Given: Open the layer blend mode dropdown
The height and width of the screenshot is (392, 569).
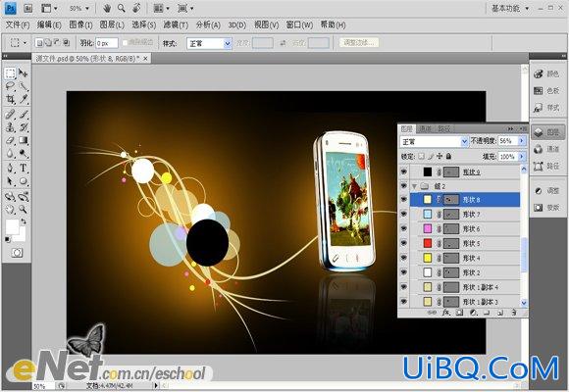Looking at the screenshot, I should [434, 141].
